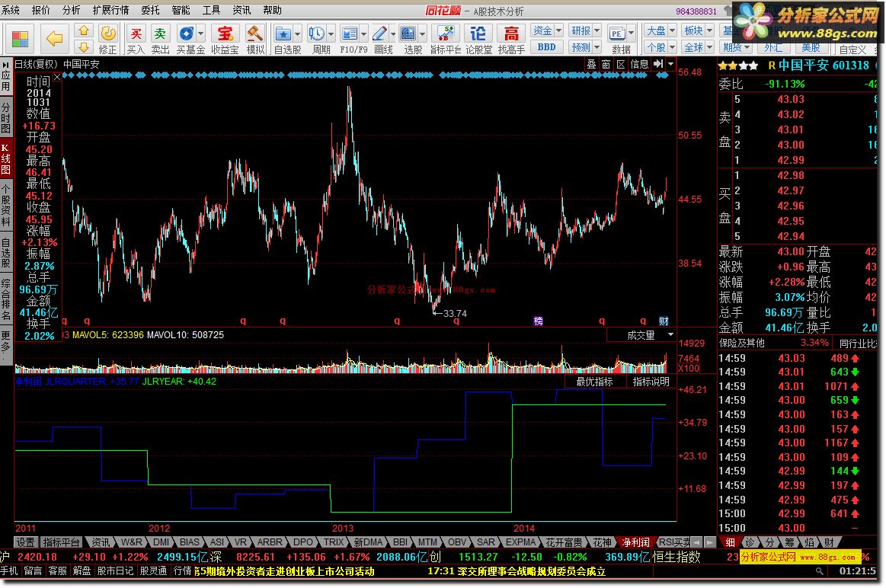Open the 系统 menu
The image size is (886, 588).
click(11, 10)
